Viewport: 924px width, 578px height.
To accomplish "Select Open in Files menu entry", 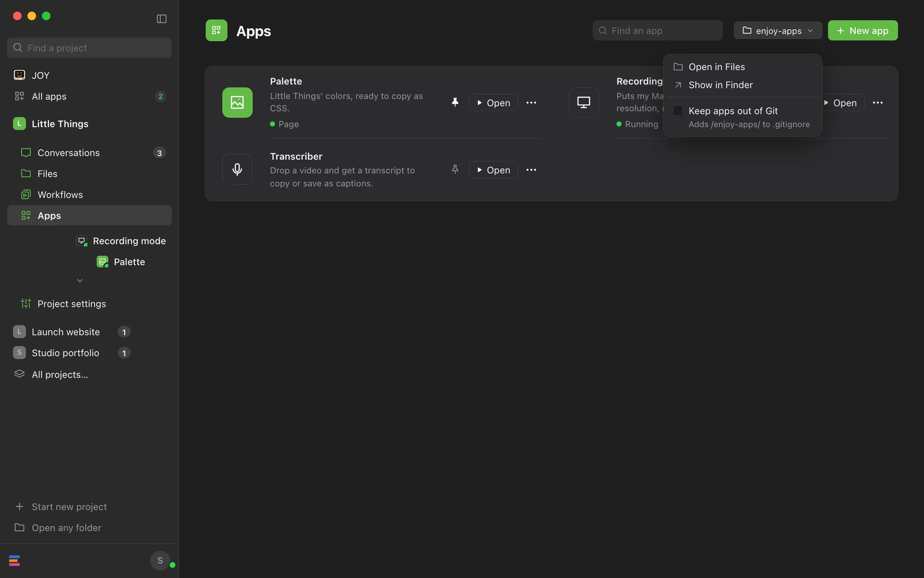I will 743,67.
